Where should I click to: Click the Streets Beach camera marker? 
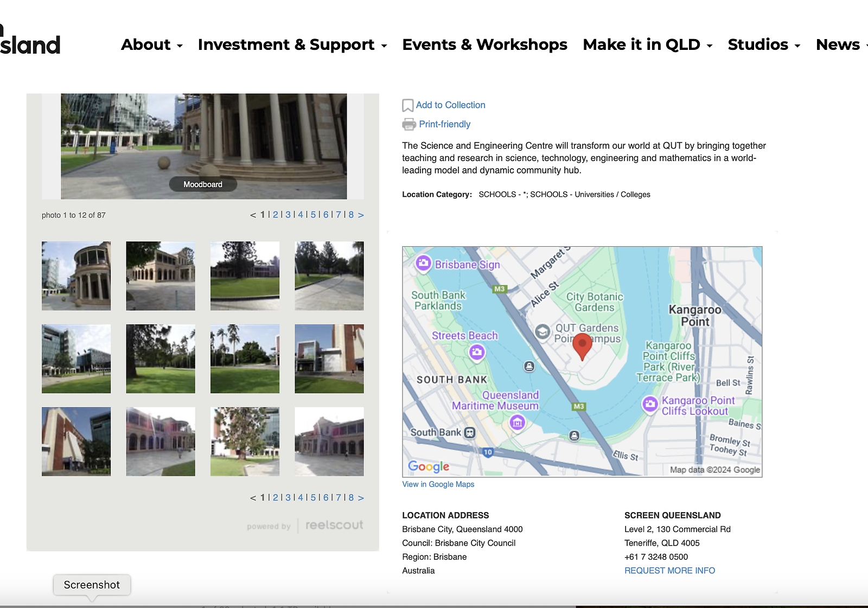477,353
